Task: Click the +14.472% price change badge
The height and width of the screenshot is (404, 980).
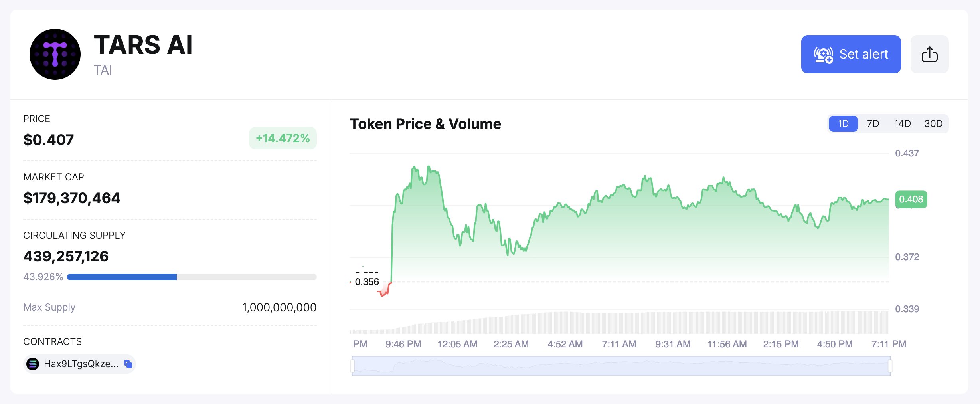Action: point(283,138)
